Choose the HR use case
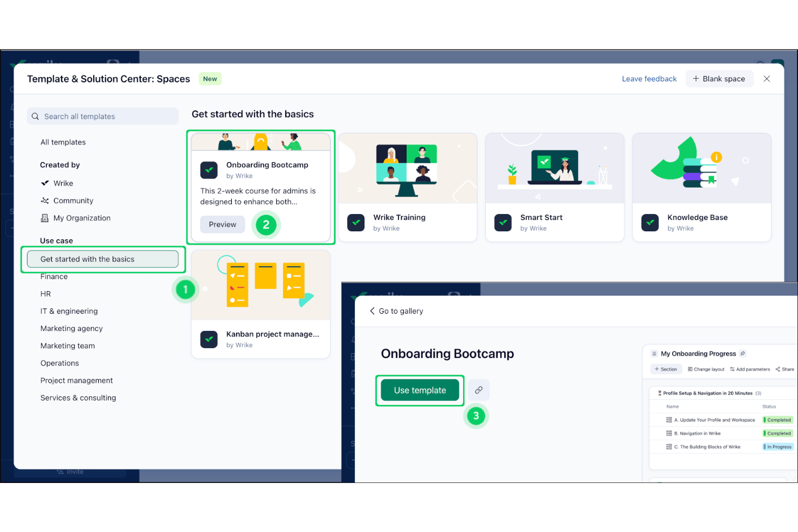The height and width of the screenshot is (532, 798). (46, 294)
